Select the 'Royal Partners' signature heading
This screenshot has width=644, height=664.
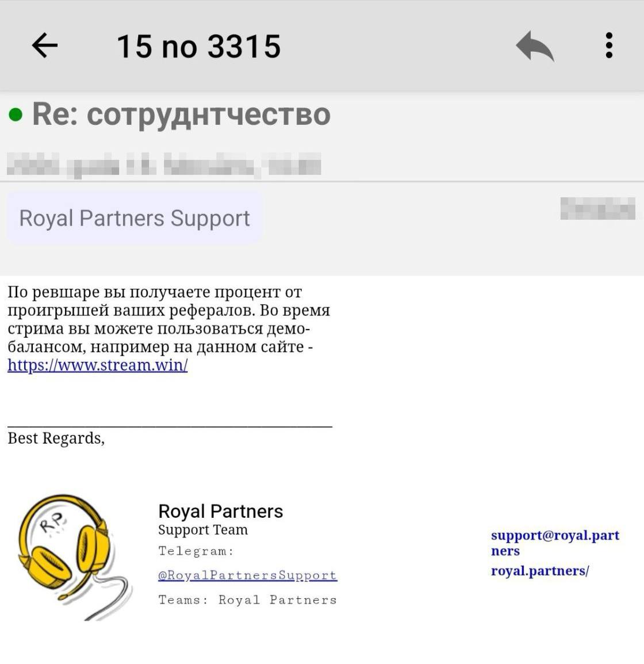(220, 511)
